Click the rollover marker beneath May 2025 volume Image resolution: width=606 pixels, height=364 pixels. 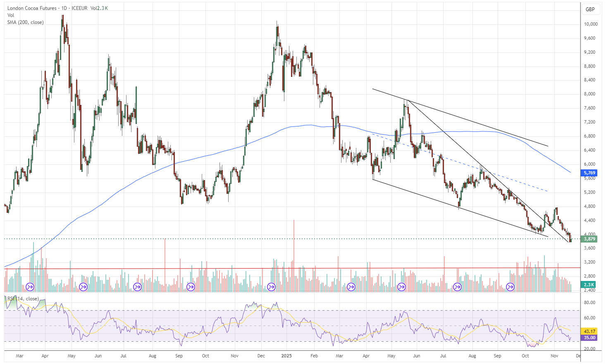pyautogui.click(x=401, y=286)
